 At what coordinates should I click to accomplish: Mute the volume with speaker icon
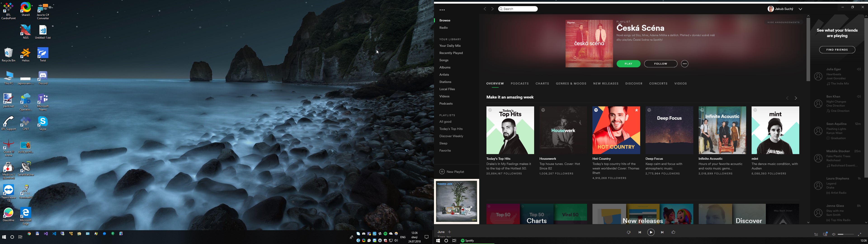(x=834, y=235)
